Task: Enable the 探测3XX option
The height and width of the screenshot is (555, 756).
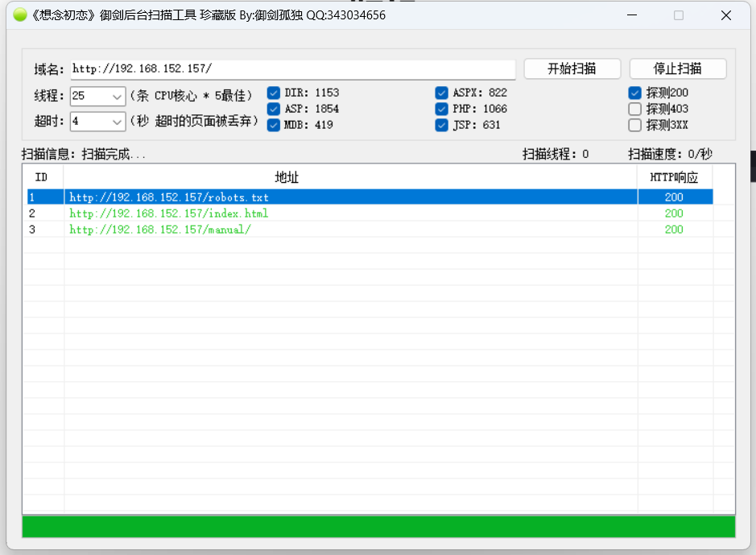Action: click(635, 125)
